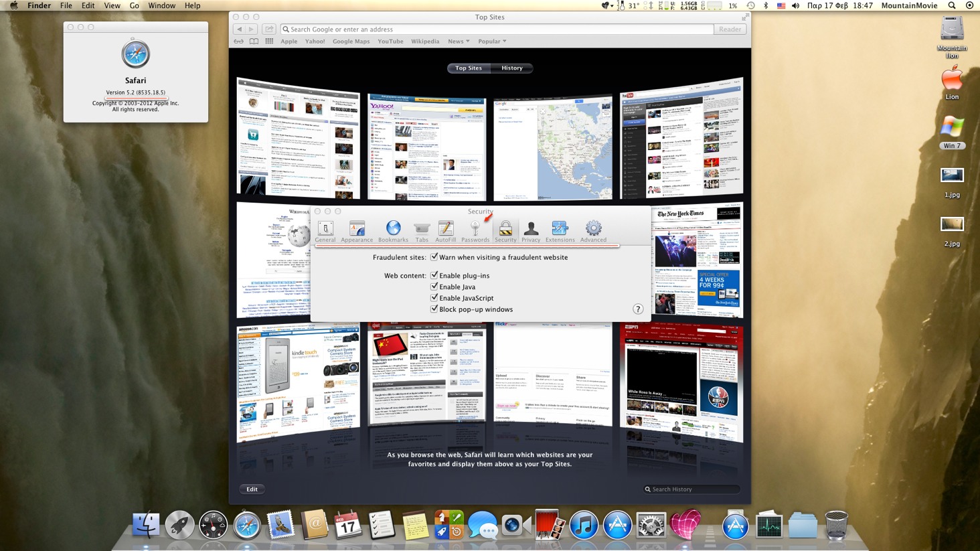The width and height of the screenshot is (980, 551).
Task: Click Safari's back navigation arrow
Action: [x=239, y=29]
